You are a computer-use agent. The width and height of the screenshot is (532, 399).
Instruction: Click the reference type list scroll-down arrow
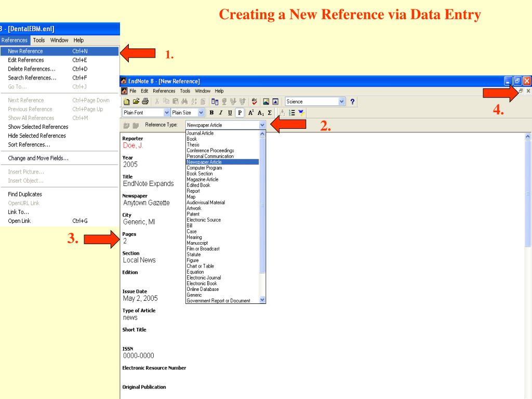click(262, 300)
